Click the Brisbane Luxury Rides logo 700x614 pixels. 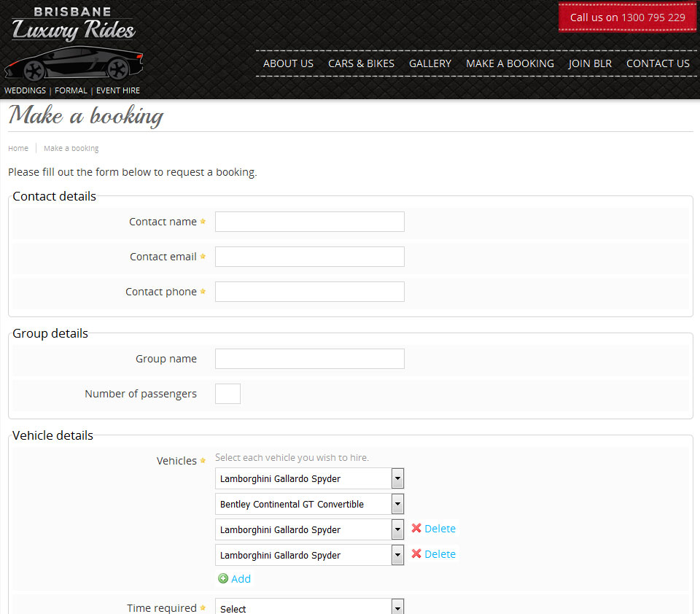[x=74, y=44]
